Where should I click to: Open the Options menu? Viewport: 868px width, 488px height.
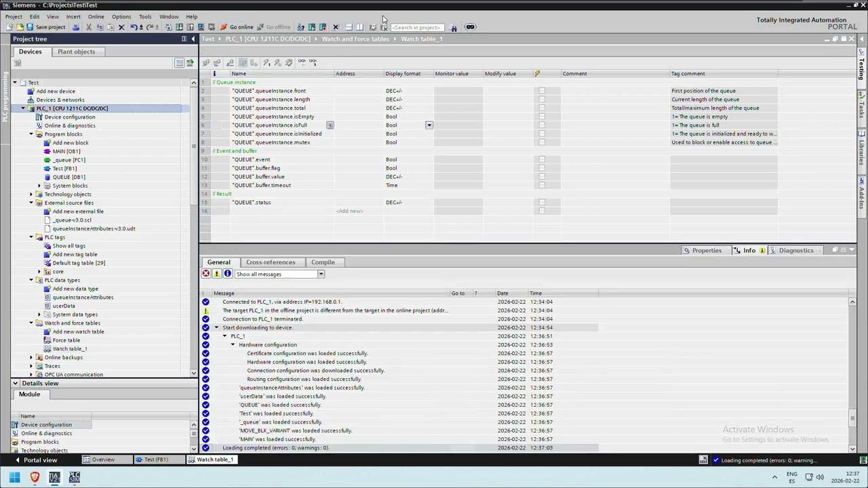click(x=121, y=16)
